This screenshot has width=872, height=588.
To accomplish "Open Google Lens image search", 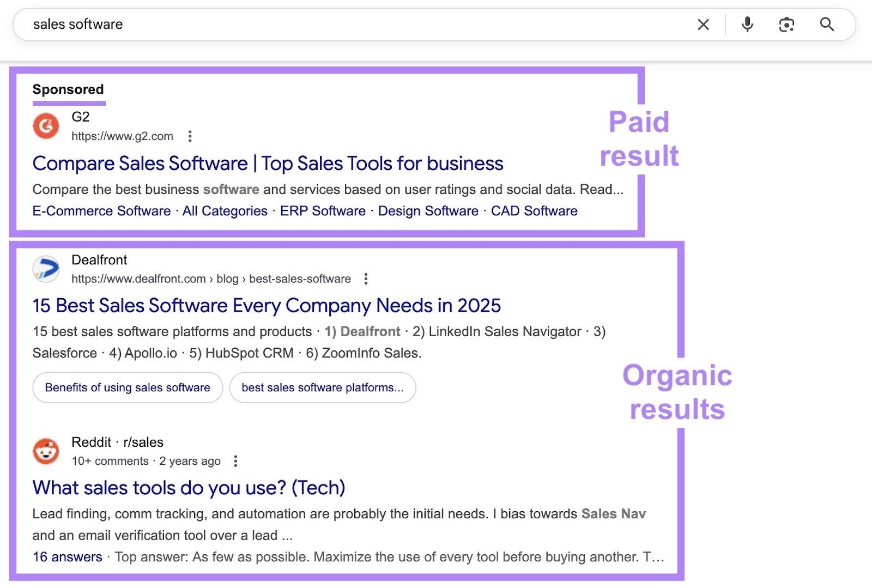I will [x=786, y=25].
